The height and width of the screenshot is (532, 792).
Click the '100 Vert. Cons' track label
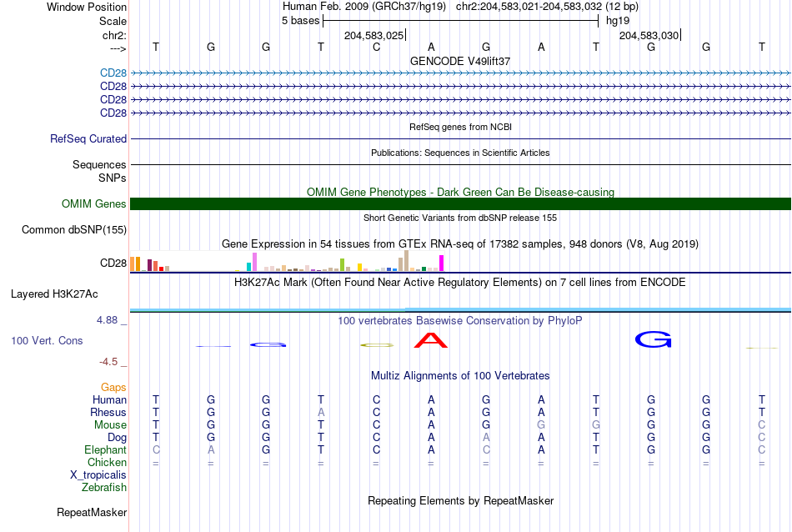[x=47, y=340]
